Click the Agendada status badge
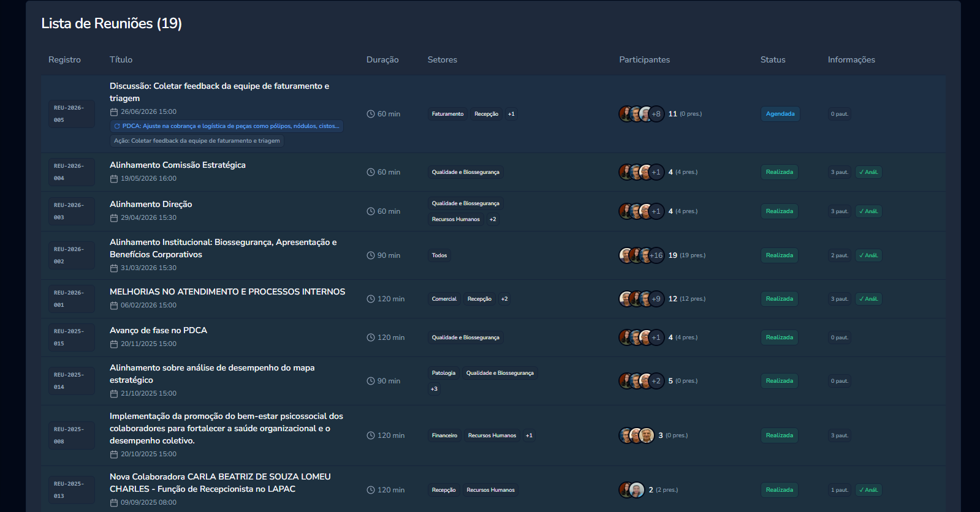 780,114
